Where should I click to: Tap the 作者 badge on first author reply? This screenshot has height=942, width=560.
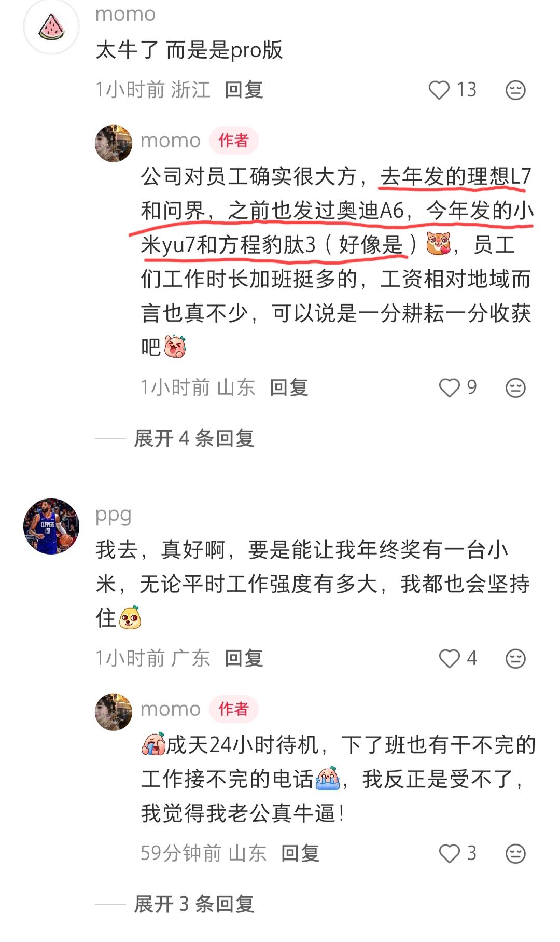point(233,141)
